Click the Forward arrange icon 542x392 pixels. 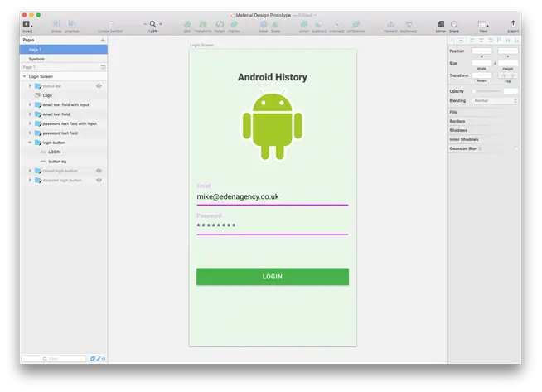click(x=390, y=24)
